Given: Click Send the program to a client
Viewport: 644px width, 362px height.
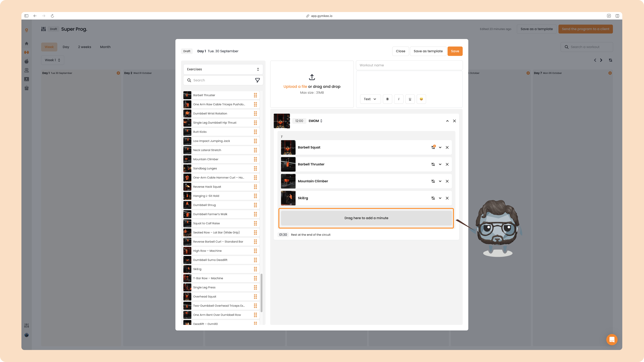Looking at the screenshot, I should (x=585, y=29).
